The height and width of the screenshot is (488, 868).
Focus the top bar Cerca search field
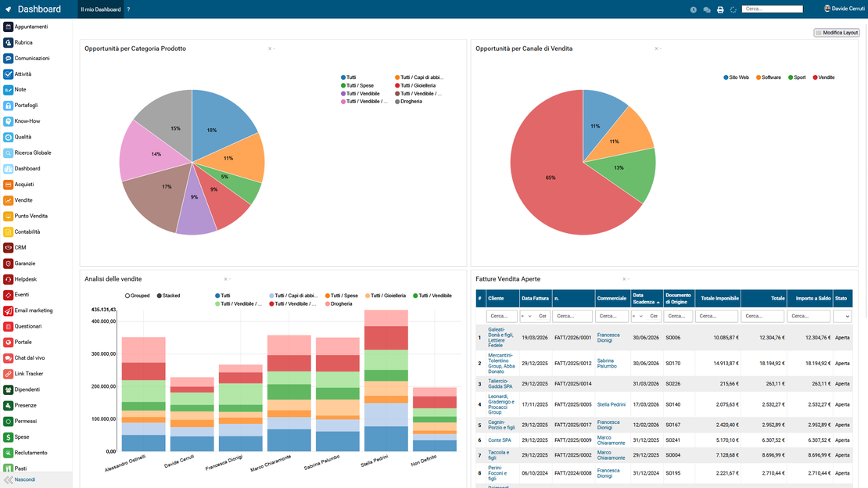(773, 9)
